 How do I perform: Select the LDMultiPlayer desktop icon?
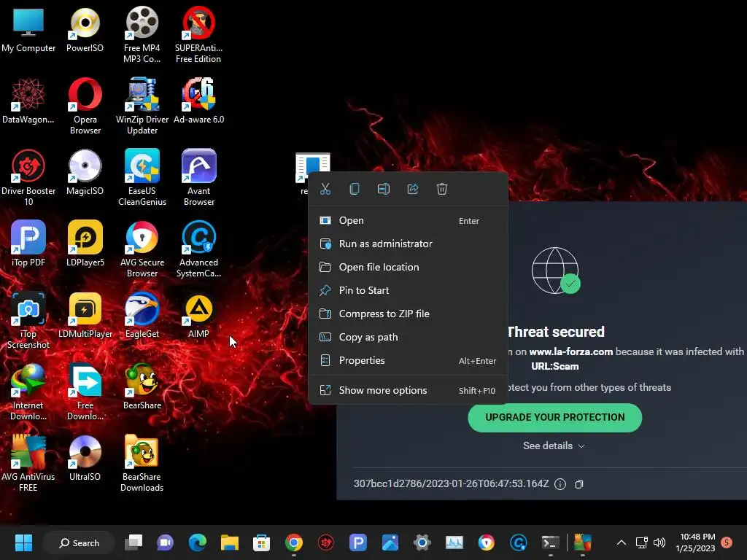[85, 315]
